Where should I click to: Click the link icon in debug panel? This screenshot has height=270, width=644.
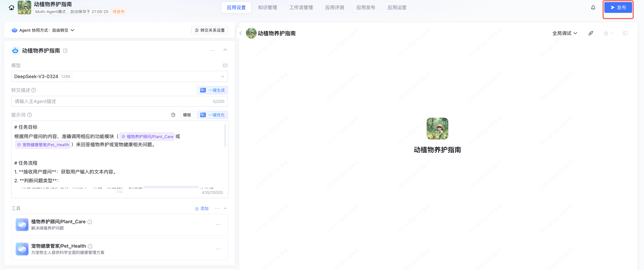click(591, 33)
